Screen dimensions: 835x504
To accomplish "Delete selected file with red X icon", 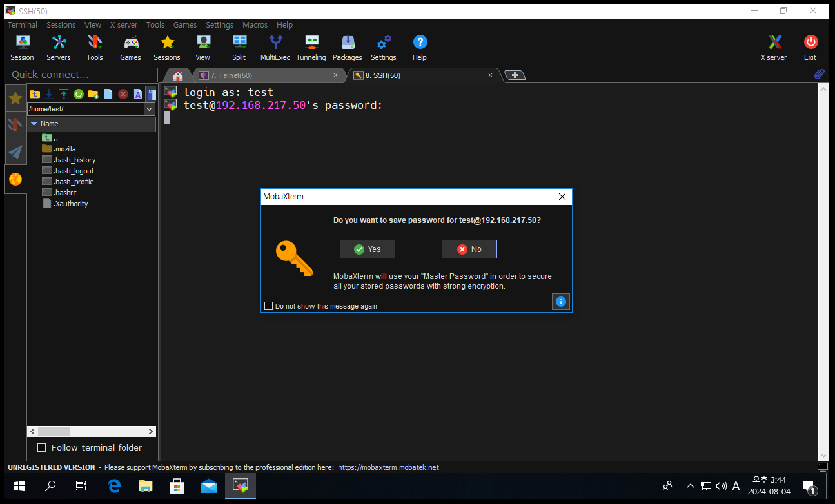I will click(x=123, y=94).
